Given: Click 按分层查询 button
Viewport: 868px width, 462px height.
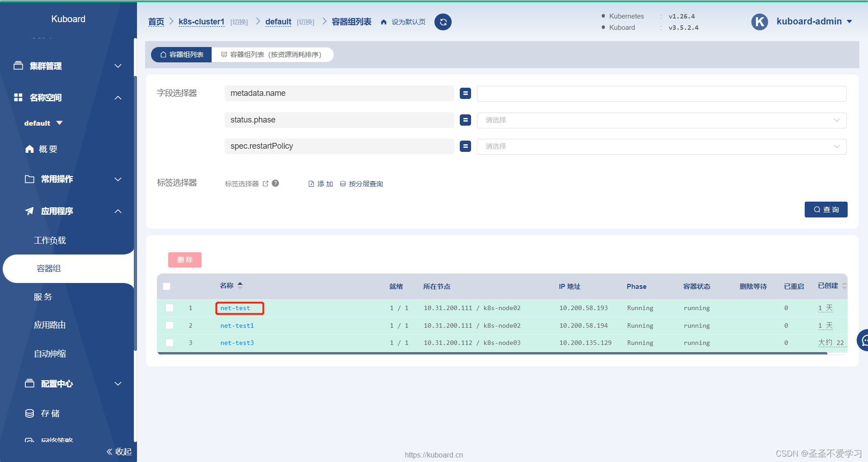Looking at the screenshot, I should 361,184.
